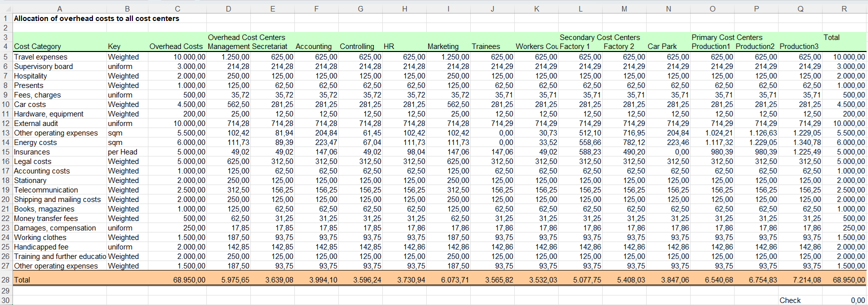Viewport: 868px width, 305px height.
Task: Click the 'Hospitality' row label
Action: [30, 76]
